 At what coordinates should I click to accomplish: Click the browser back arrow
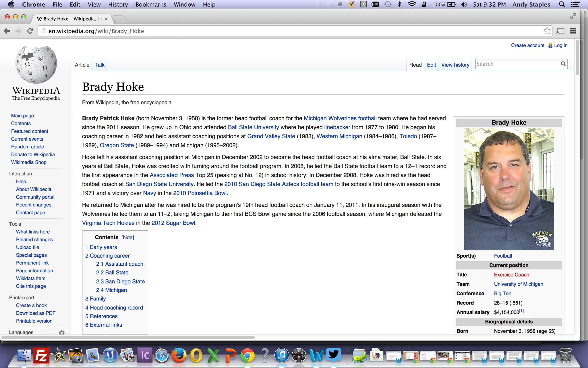(x=7, y=31)
